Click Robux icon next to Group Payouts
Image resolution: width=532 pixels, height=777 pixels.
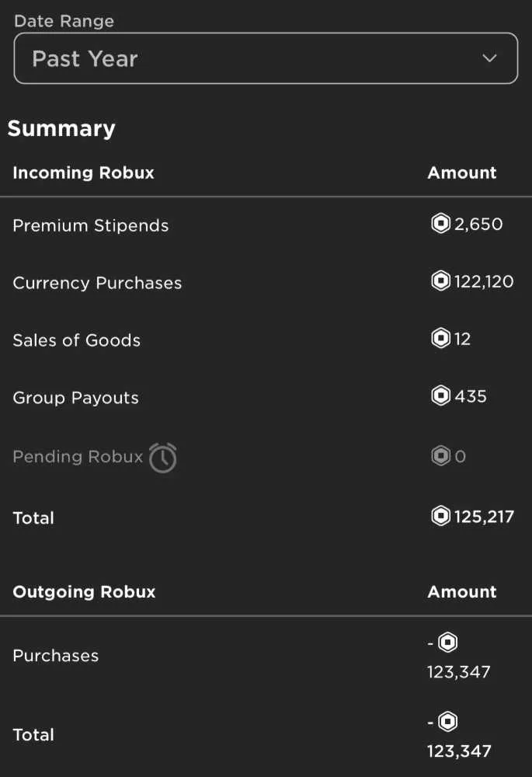[x=440, y=396]
